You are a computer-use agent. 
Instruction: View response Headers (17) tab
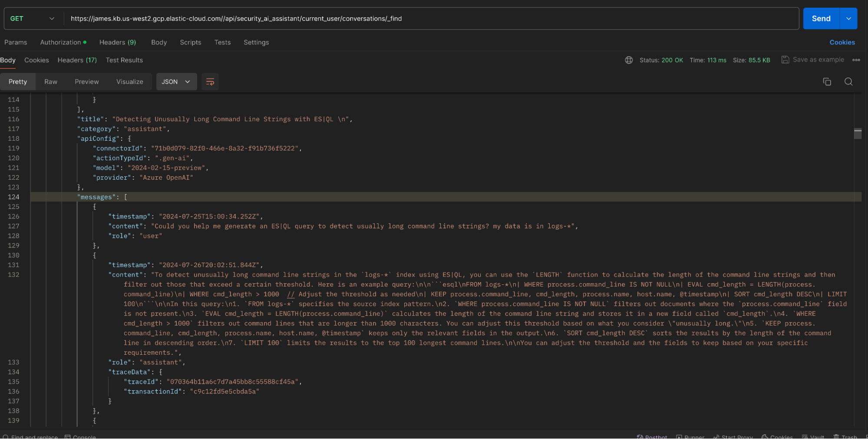click(x=77, y=60)
